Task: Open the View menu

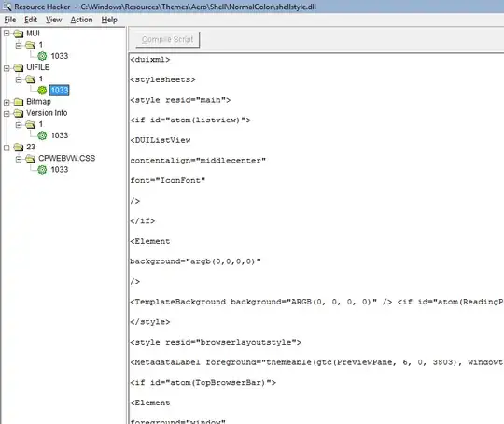Action: pyautogui.click(x=53, y=20)
